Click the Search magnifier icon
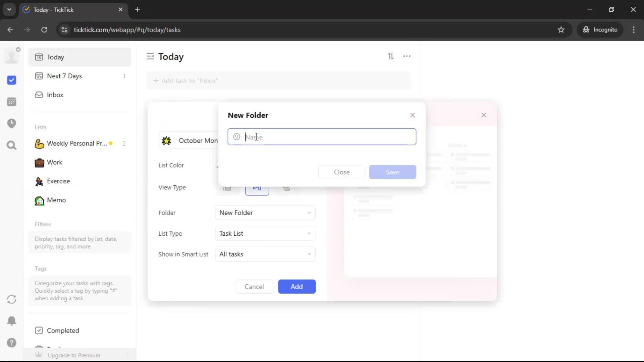Viewport: 644px width, 362px height. [x=12, y=145]
